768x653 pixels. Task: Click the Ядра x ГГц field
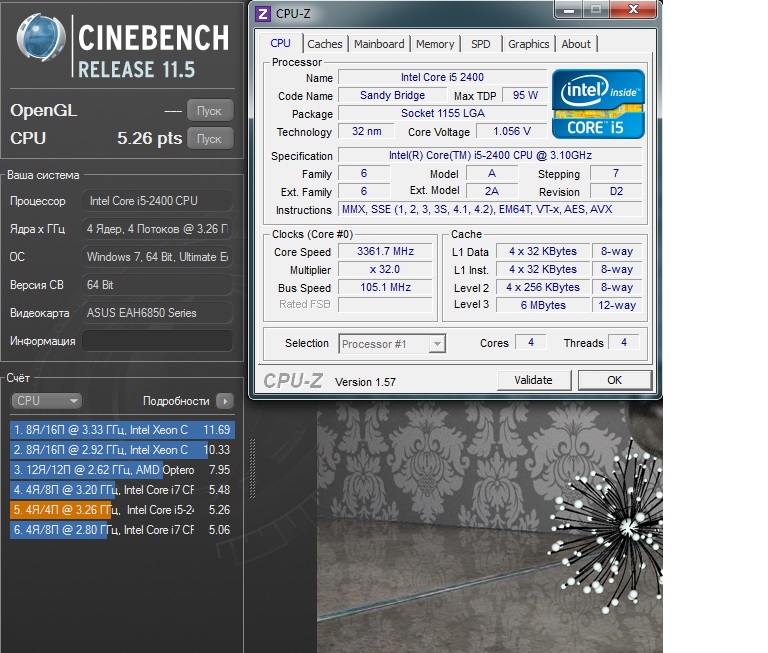(157, 229)
